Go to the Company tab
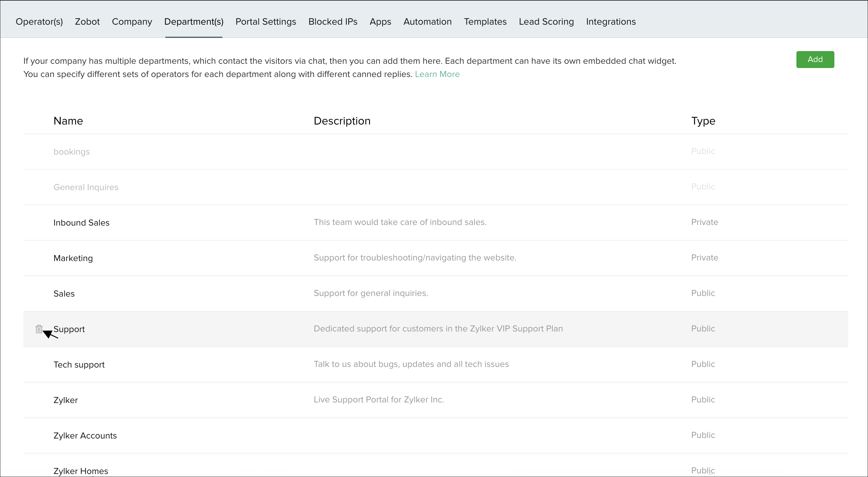This screenshot has height=477, width=868. 132,22
